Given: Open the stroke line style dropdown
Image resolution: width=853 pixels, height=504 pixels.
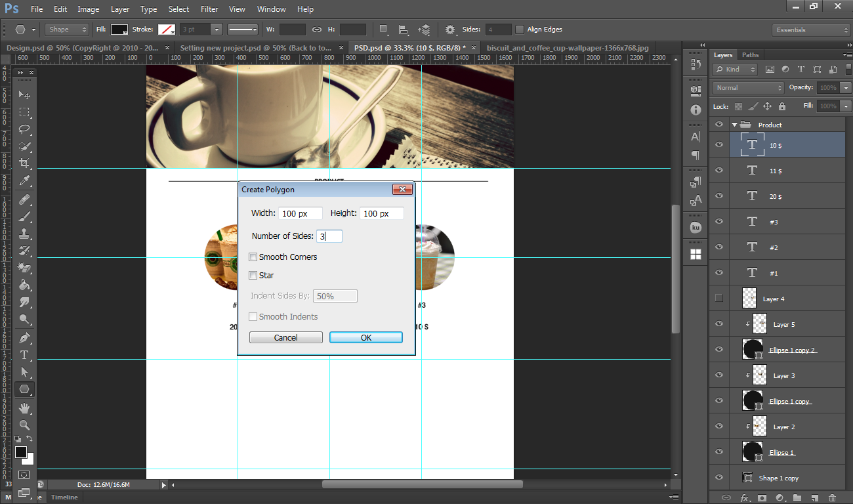Looking at the screenshot, I should coord(243,30).
